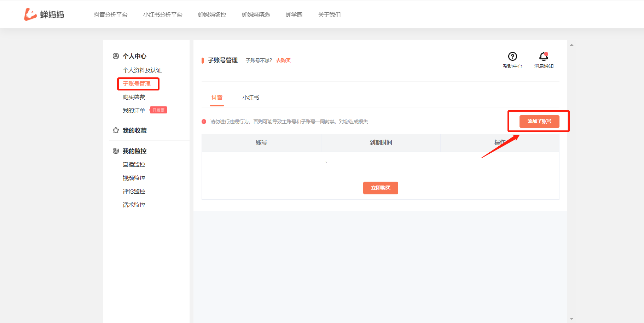Switch to the 小红书 tab

tap(251, 98)
